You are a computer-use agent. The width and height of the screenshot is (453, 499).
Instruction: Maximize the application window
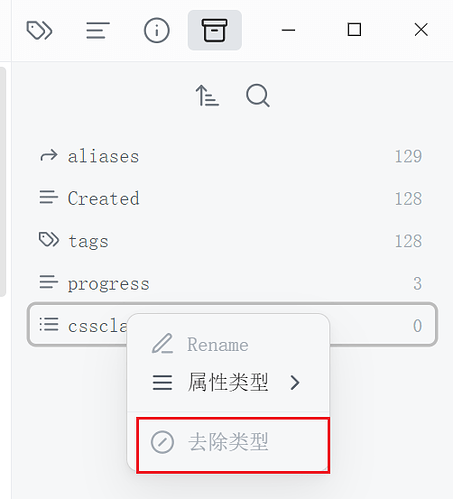pos(354,30)
